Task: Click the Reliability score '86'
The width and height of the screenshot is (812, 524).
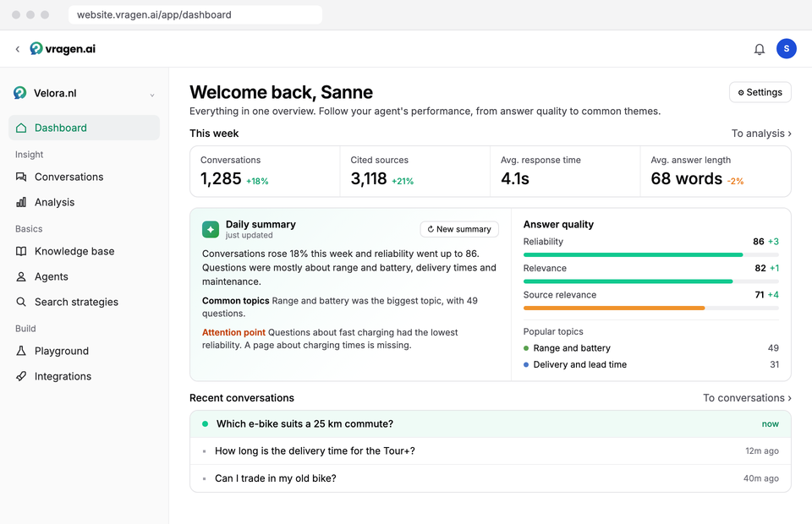Action: [x=758, y=242]
